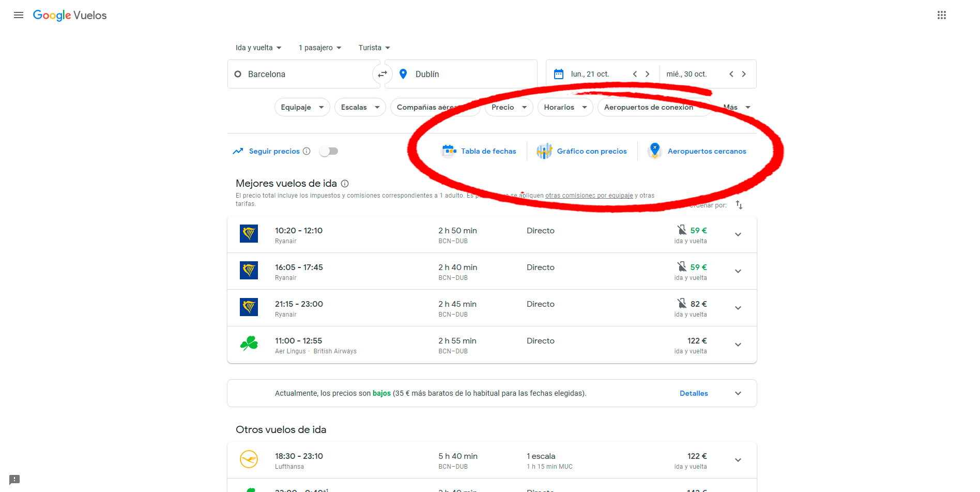The image size is (980, 492).
Task: Toggle the Seguir precios switch
Action: [x=329, y=151]
